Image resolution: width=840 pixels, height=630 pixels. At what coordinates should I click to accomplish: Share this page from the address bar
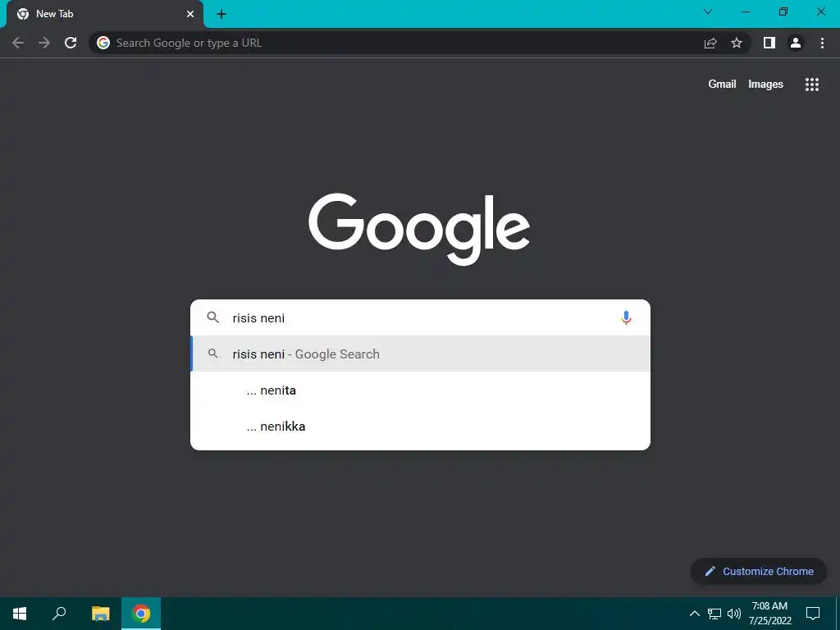[x=710, y=43]
